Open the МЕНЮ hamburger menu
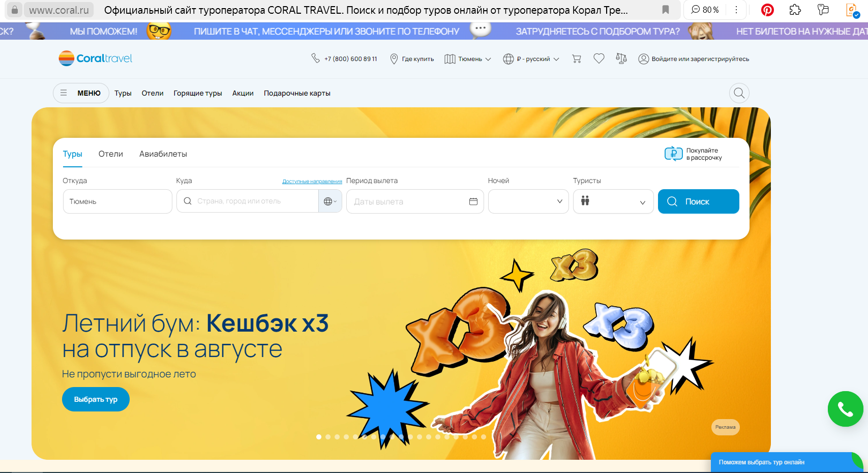The width and height of the screenshot is (868, 473). coord(81,93)
